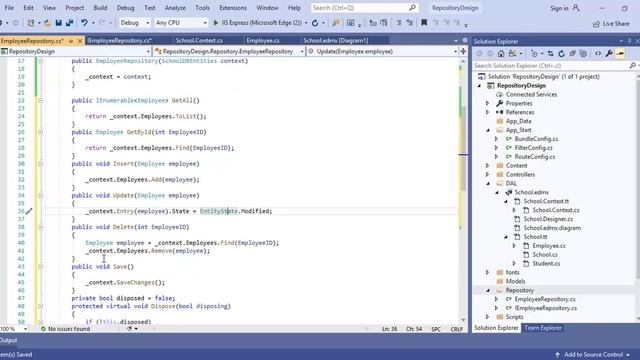Click the Live Share button label
The height and width of the screenshot is (360, 640).
point(616,24)
